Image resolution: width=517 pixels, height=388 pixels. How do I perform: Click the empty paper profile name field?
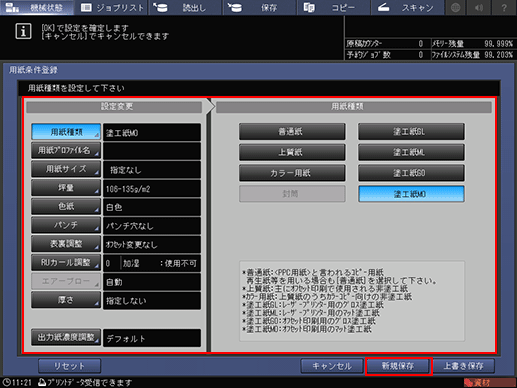tap(152, 151)
